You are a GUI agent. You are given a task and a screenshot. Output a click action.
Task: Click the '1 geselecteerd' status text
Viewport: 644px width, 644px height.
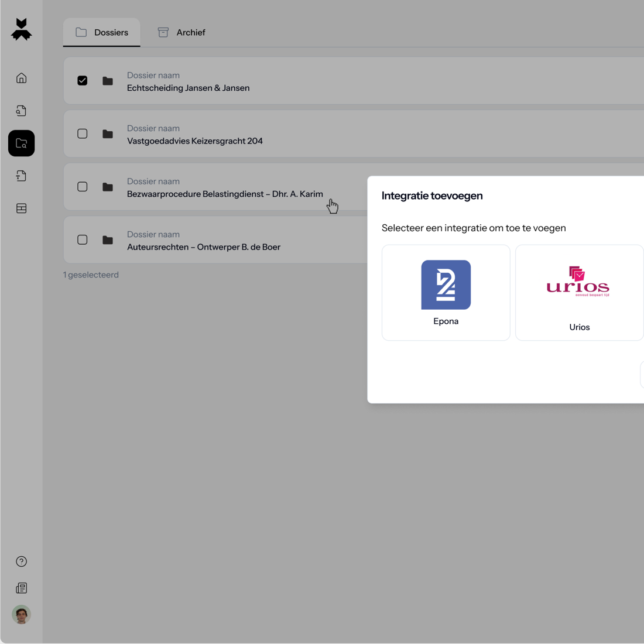click(x=91, y=275)
